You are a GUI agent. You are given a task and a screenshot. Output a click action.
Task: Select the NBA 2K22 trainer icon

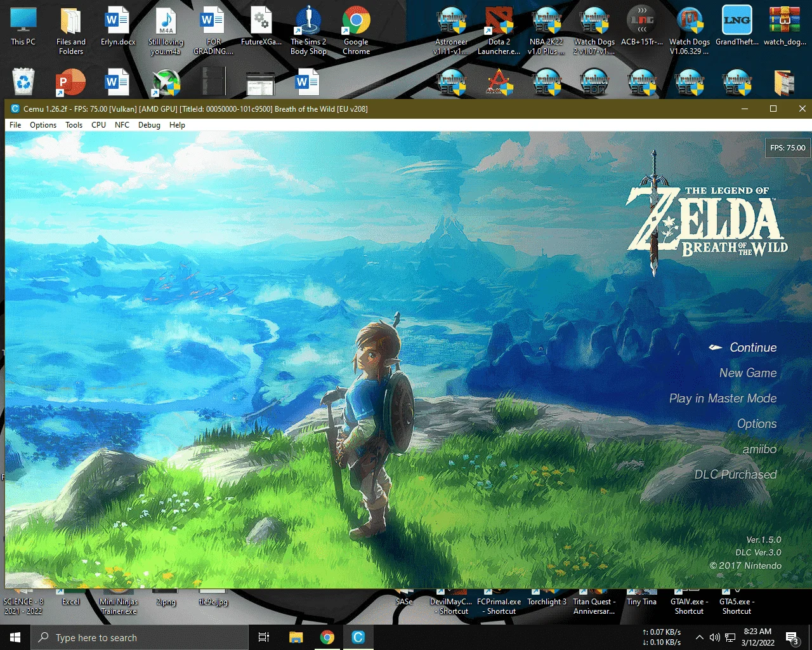pos(546,30)
